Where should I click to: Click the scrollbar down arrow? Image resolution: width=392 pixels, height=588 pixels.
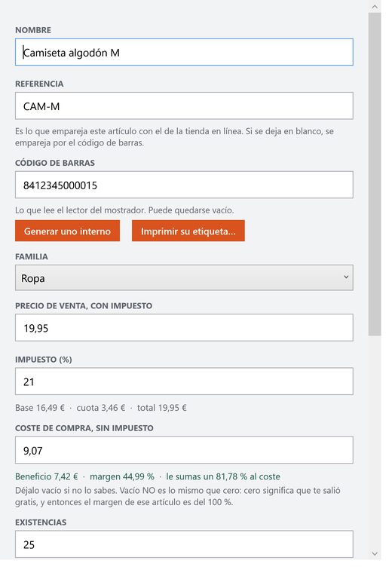375,553
